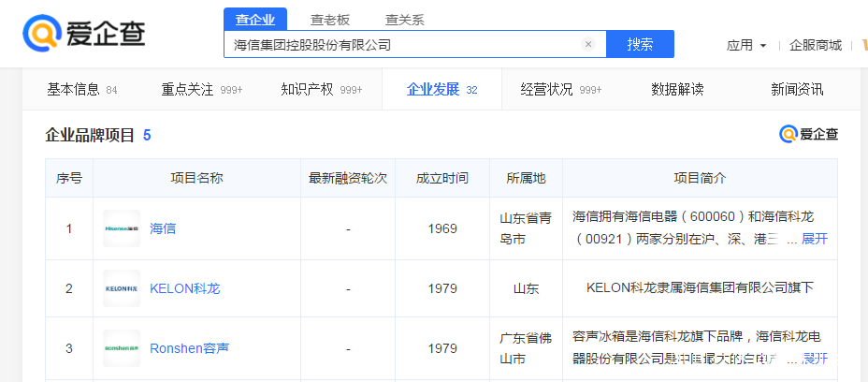
Task: Open the KELON科龙 project link
Action: (184, 288)
